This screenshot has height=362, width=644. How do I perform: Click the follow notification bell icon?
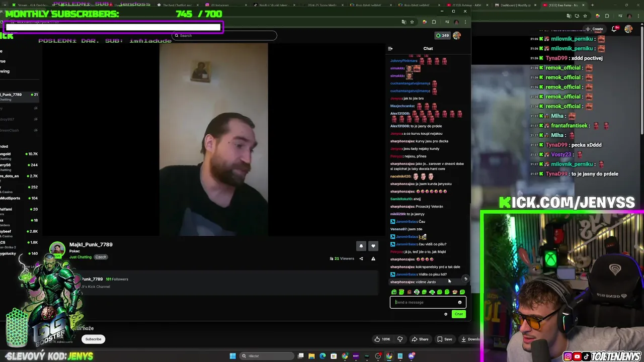coord(361,246)
